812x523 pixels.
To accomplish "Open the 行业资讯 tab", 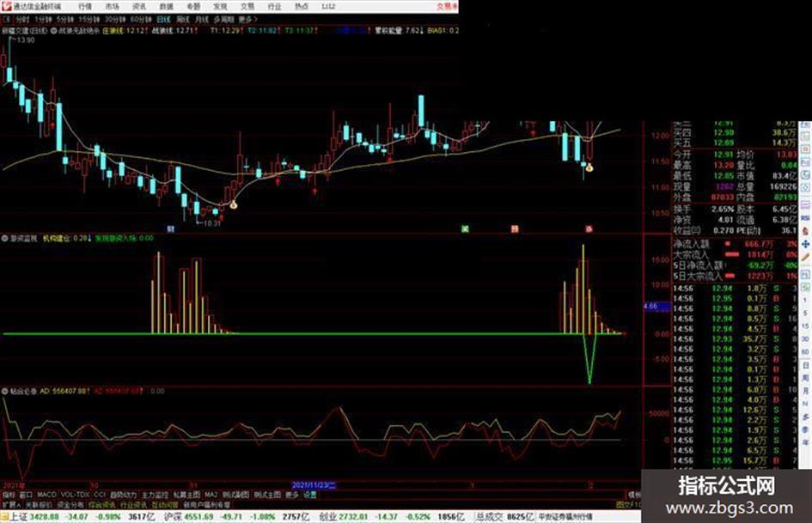I will coord(133,504).
